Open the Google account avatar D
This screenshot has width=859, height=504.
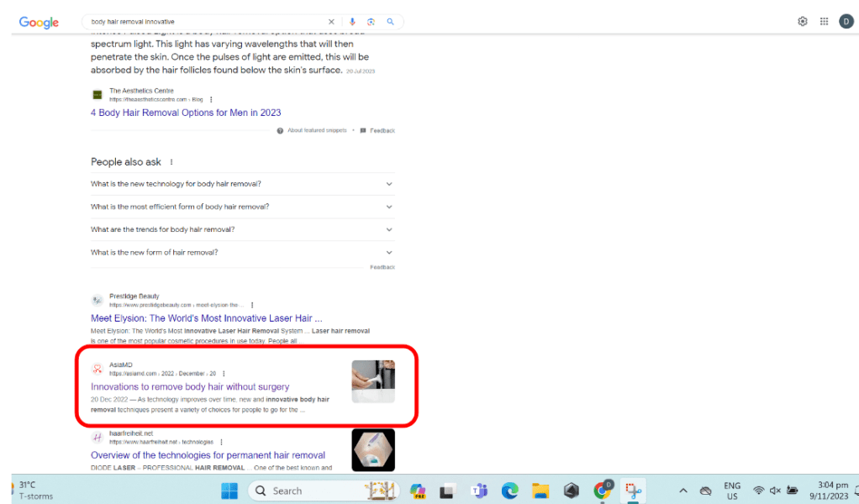(846, 22)
